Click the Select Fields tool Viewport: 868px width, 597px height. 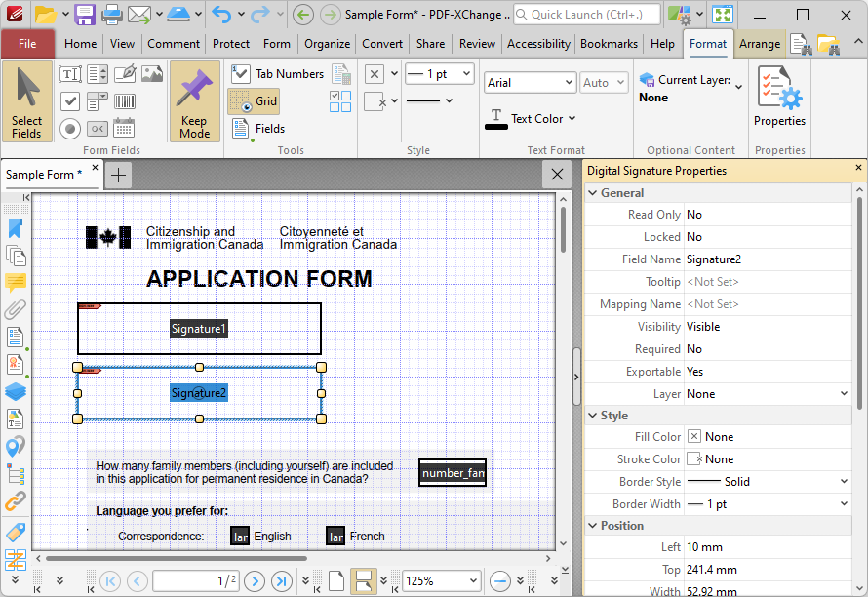(26, 101)
